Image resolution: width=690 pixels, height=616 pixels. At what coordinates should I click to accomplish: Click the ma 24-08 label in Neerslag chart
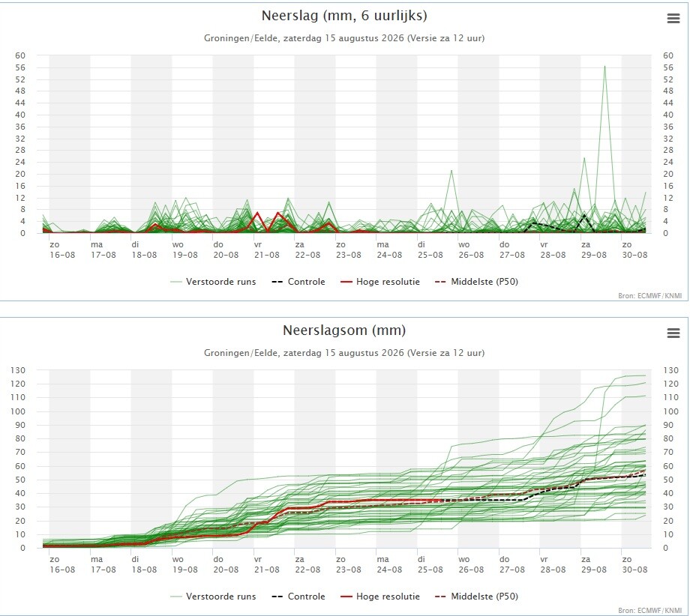point(389,250)
